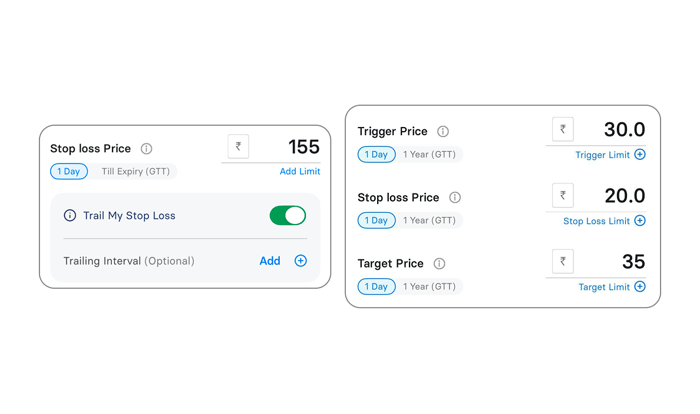Click info icon beside Trail My Stop Loss
The image size is (700, 414).
click(x=70, y=215)
